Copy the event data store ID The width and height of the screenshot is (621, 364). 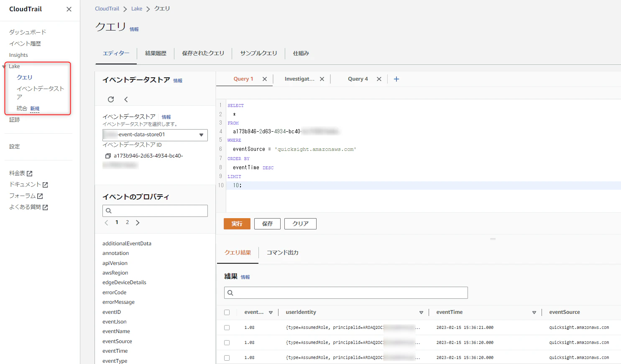(108, 156)
